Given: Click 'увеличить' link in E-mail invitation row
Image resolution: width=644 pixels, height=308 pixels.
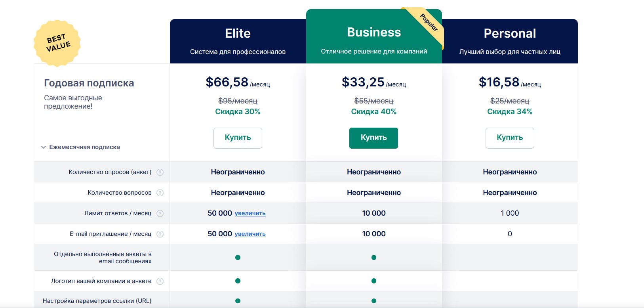Looking at the screenshot, I should click(x=250, y=234).
